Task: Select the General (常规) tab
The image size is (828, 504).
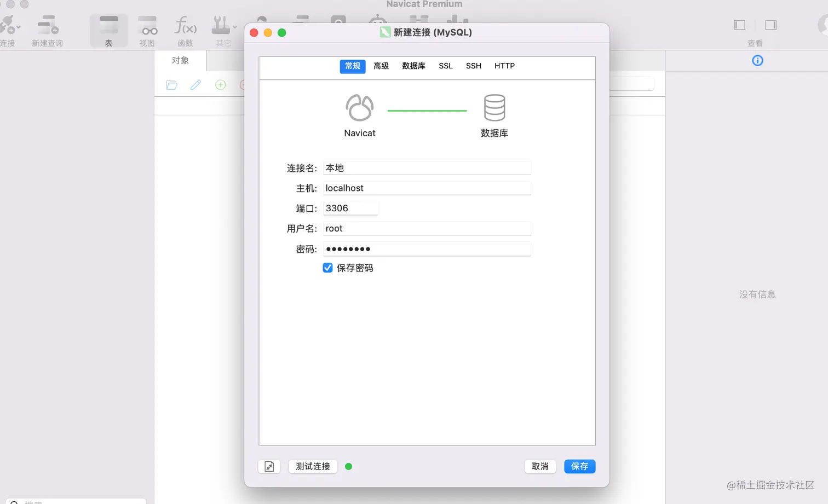Action: point(353,66)
